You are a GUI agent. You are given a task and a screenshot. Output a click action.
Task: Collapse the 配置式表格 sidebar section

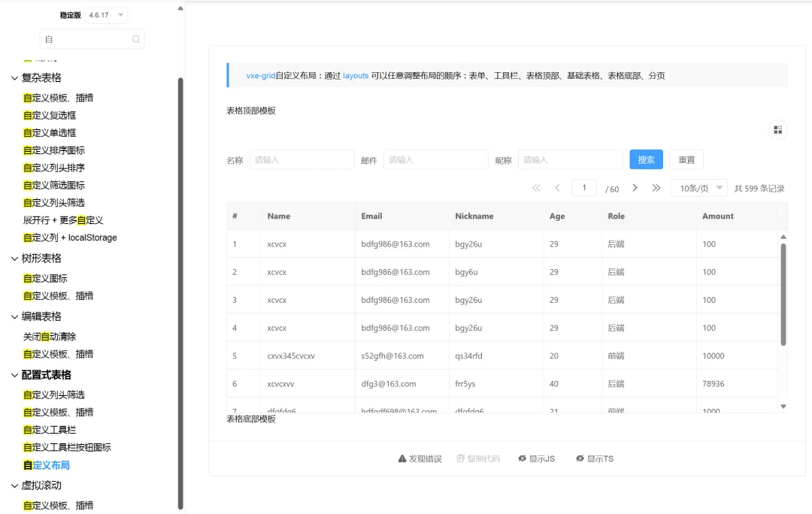[15, 375]
